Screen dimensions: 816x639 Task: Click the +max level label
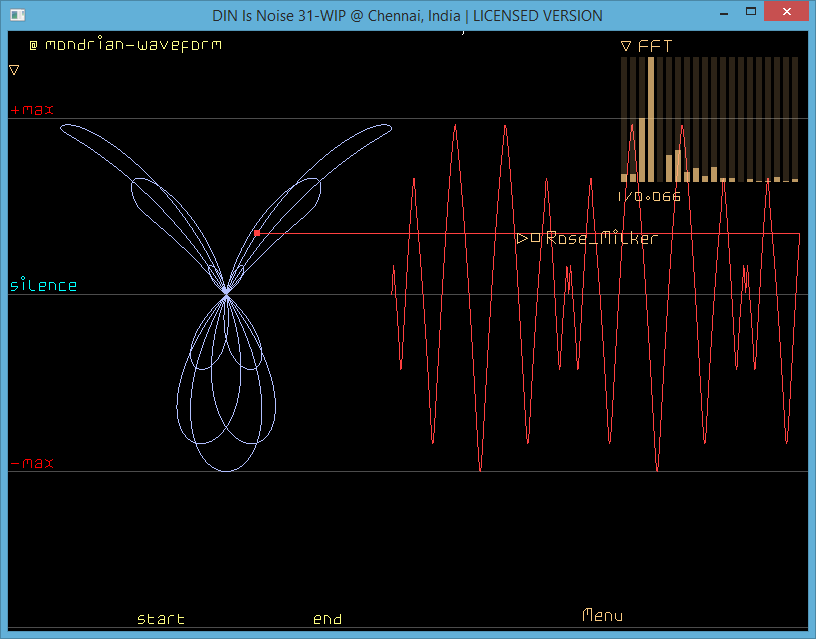[x=32, y=109]
